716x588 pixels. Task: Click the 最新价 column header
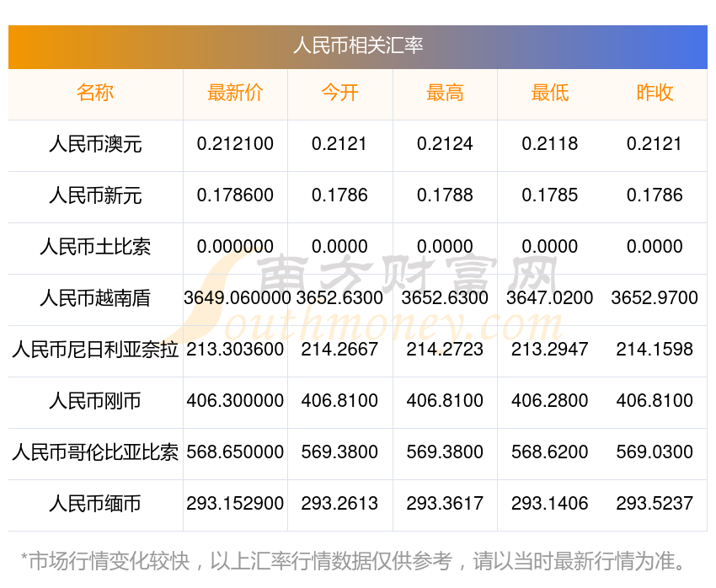tap(235, 93)
